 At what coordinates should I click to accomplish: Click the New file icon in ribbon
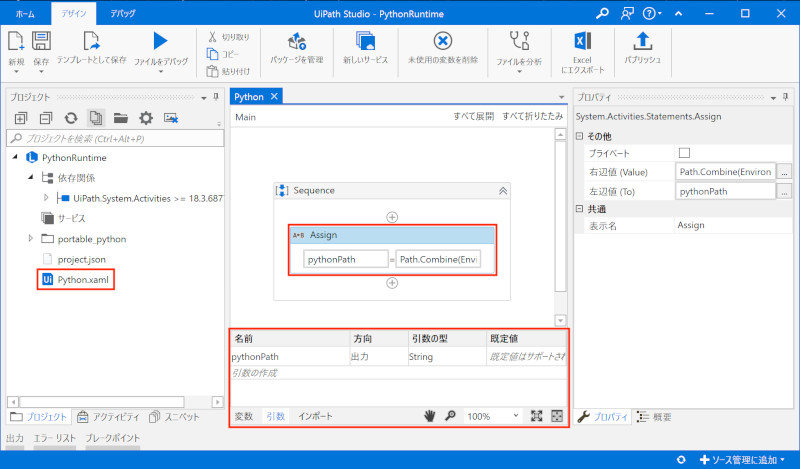pos(16,41)
